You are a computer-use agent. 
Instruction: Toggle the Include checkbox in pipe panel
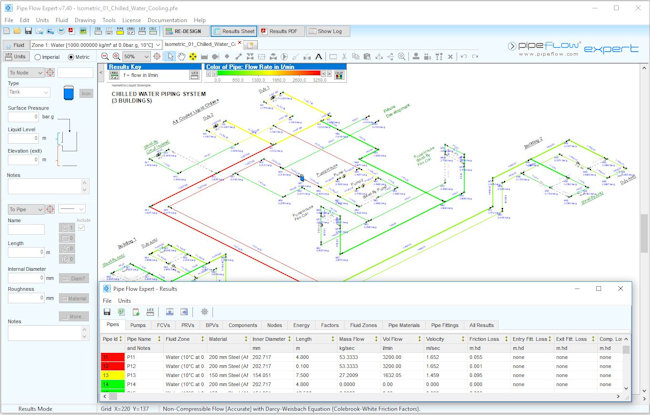tap(81, 228)
